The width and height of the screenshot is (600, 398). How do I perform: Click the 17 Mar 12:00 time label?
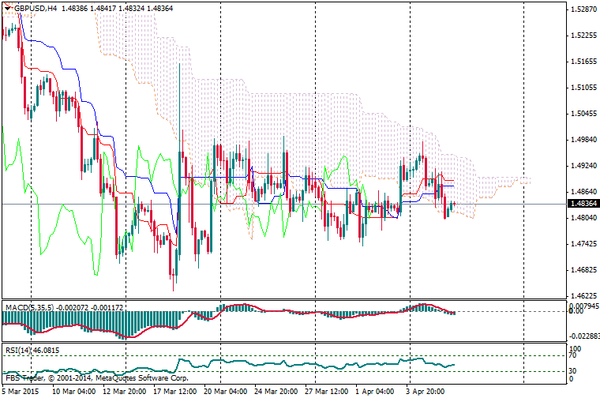(175, 391)
